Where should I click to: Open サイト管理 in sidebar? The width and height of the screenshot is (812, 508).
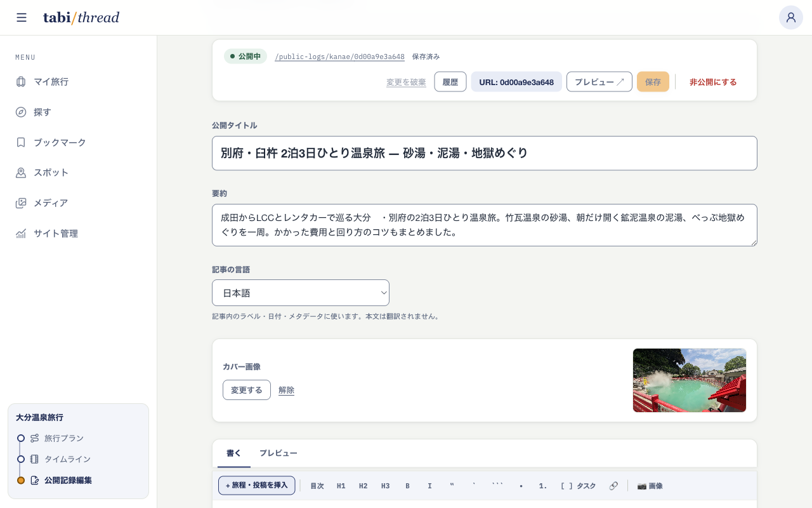tap(79, 234)
